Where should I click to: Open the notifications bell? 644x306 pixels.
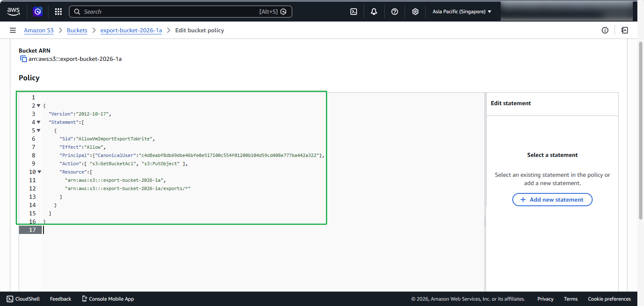374,12
